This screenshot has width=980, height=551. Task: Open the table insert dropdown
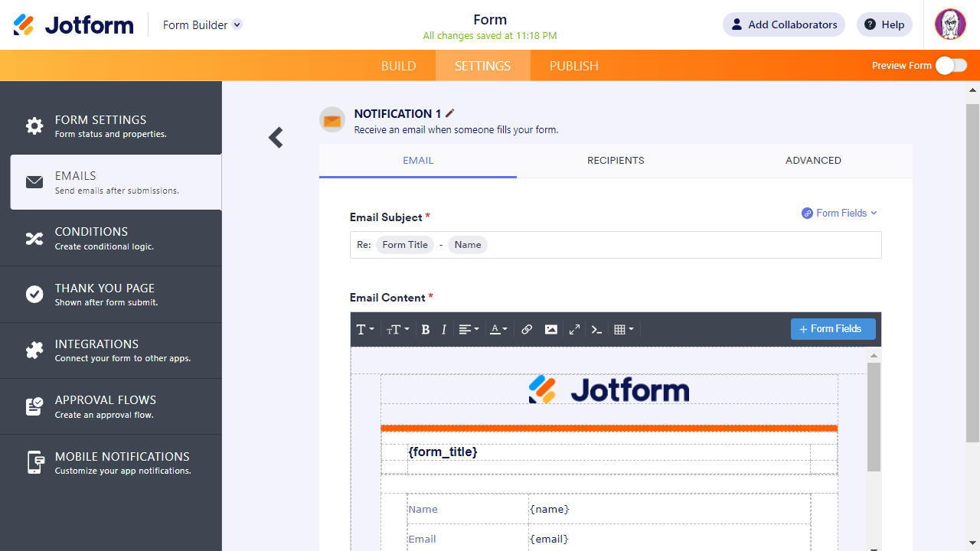(x=624, y=330)
